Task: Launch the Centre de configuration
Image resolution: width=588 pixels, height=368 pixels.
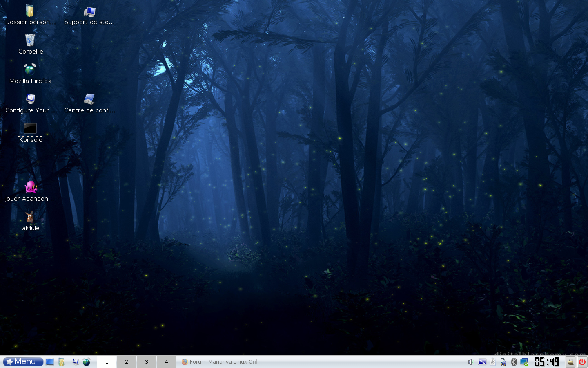Action: tap(89, 99)
